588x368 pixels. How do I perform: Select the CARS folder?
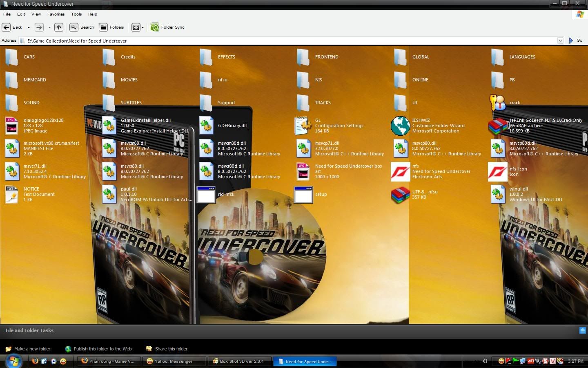[20, 57]
